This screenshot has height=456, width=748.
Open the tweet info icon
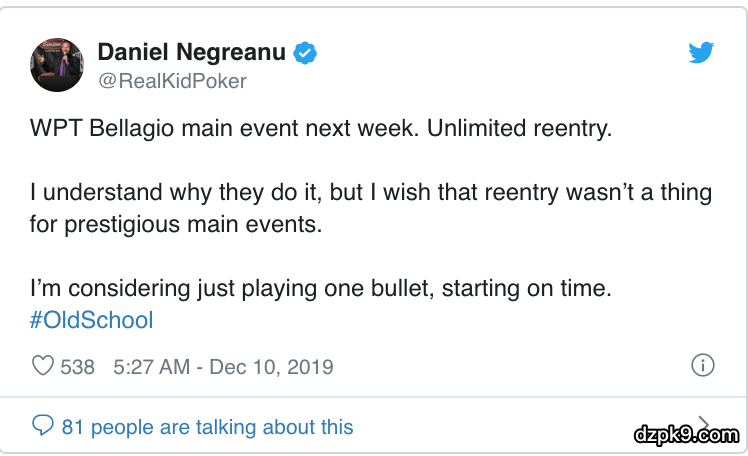pyautogui.click(x=702, y=366)
